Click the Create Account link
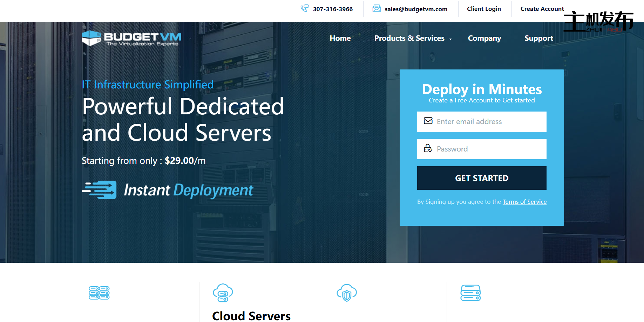 (x=542, y=9)
